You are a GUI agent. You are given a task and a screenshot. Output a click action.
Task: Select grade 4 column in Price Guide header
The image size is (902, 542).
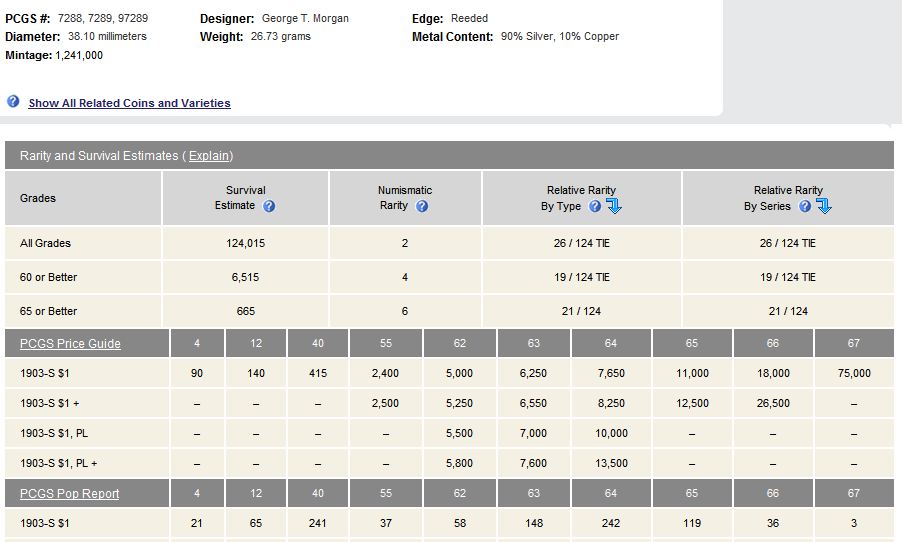[197, 343]
